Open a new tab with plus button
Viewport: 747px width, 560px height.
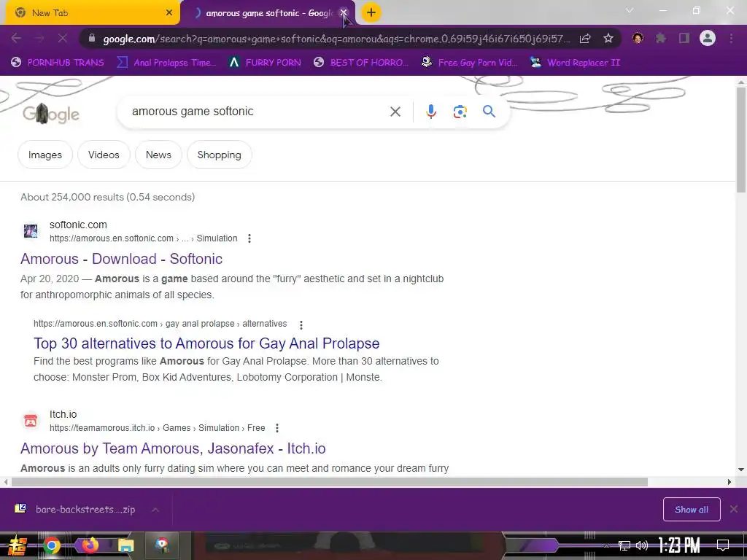click(371, 13)
